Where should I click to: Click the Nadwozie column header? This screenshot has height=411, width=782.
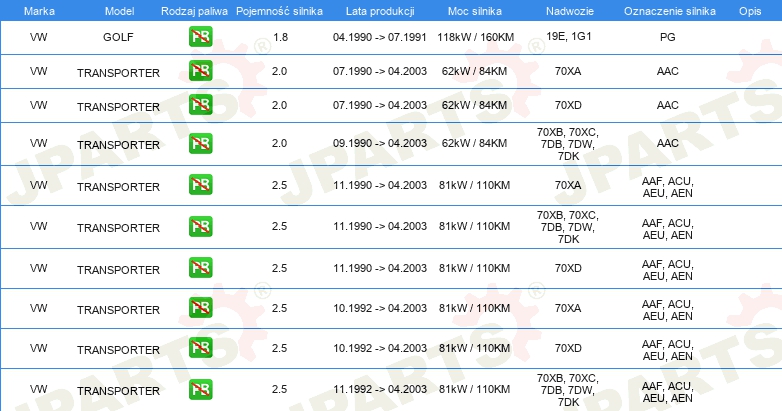570,11
